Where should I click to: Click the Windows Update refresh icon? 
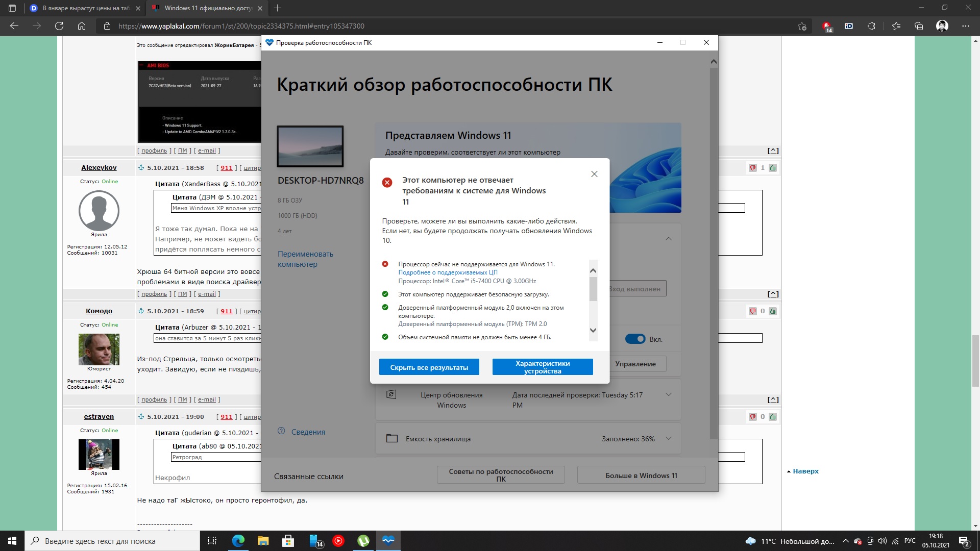391,394
